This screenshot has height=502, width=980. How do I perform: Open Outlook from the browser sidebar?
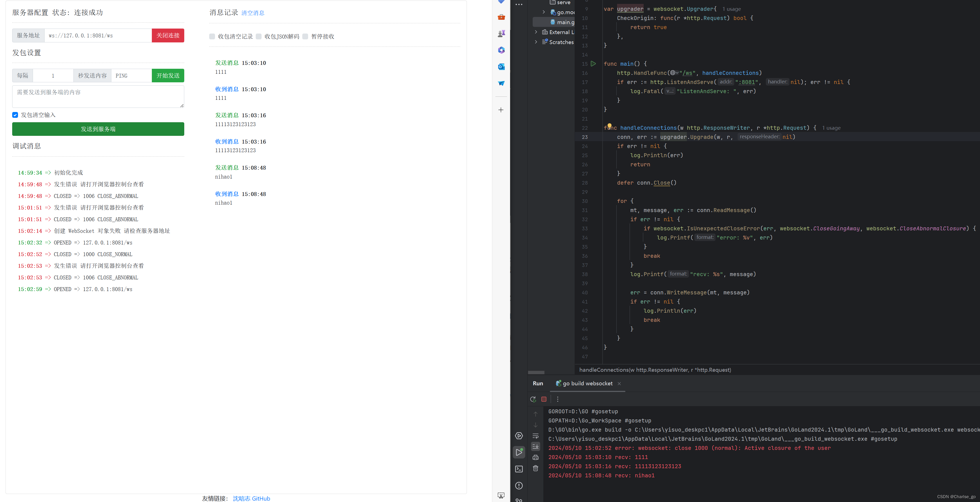point(501,67)
